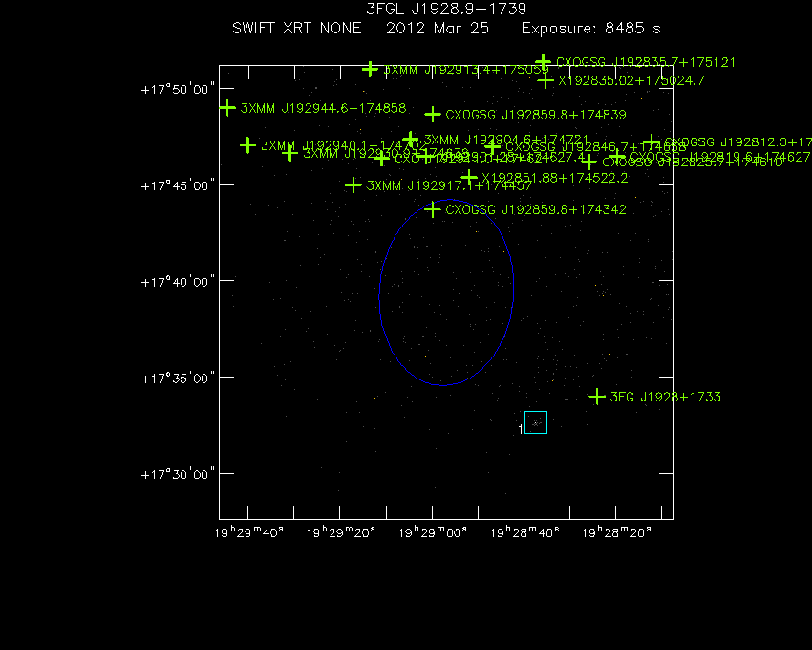The image size is (812, 650).
Task: Click the right ascension label 19h29m20s
Action: tap(341, 532)
